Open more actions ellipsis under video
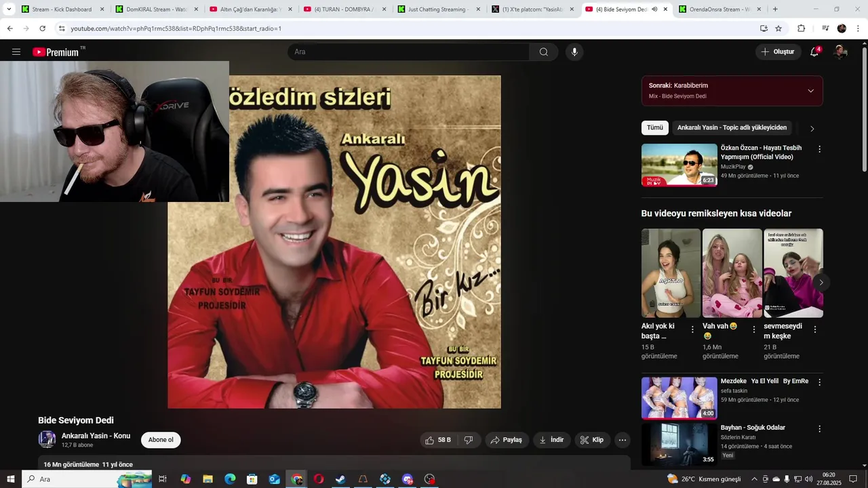The height and width of the screenshot is (488, 868). [622, 440]
